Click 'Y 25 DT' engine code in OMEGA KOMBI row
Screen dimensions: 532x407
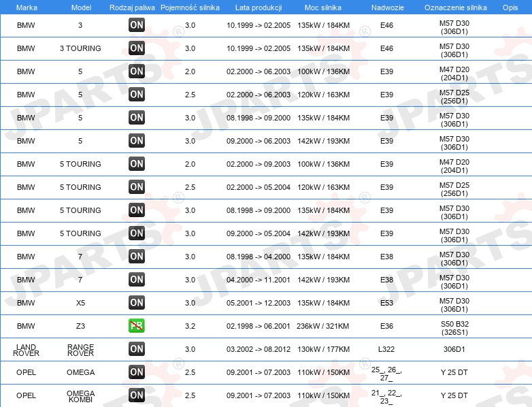454,395
